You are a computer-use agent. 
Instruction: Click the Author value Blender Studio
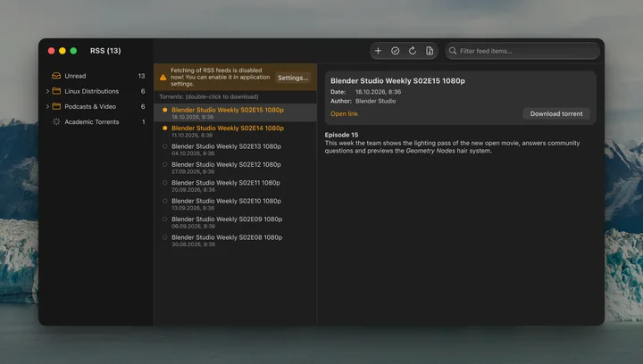(375, 101)
